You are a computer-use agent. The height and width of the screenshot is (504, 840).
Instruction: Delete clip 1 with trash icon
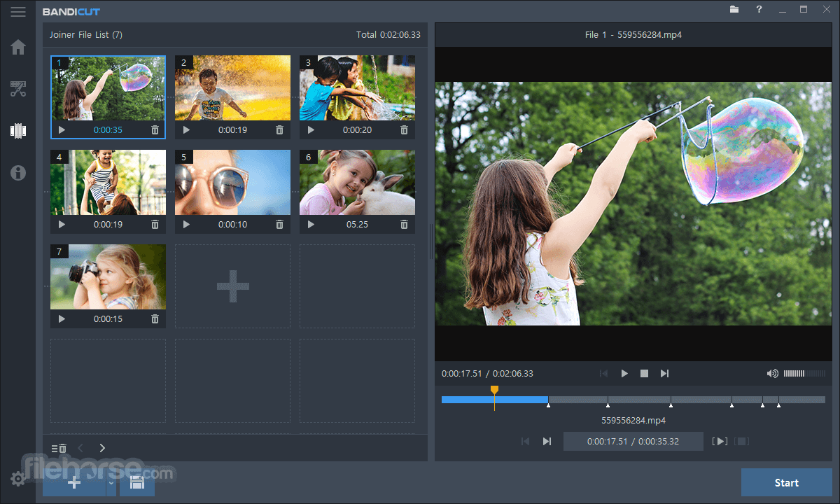[155, 130]
